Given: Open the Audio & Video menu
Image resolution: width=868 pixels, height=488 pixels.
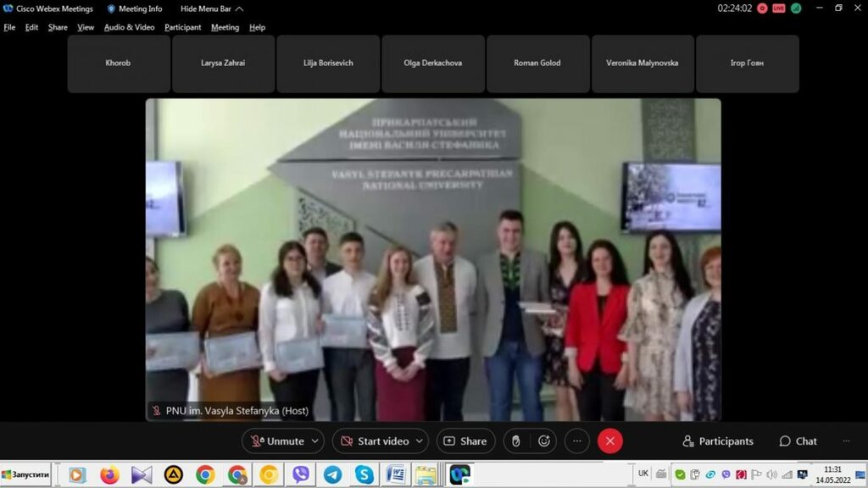Looking at the screenshot, I should coord(129,27).
